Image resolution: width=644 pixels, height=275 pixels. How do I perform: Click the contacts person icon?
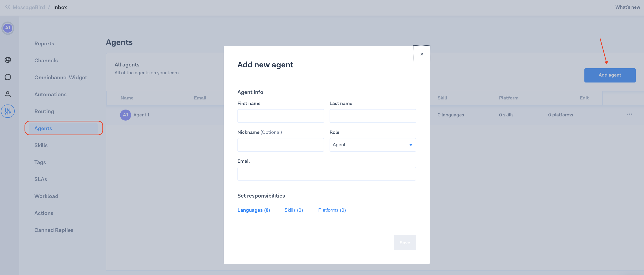point(8,94)
